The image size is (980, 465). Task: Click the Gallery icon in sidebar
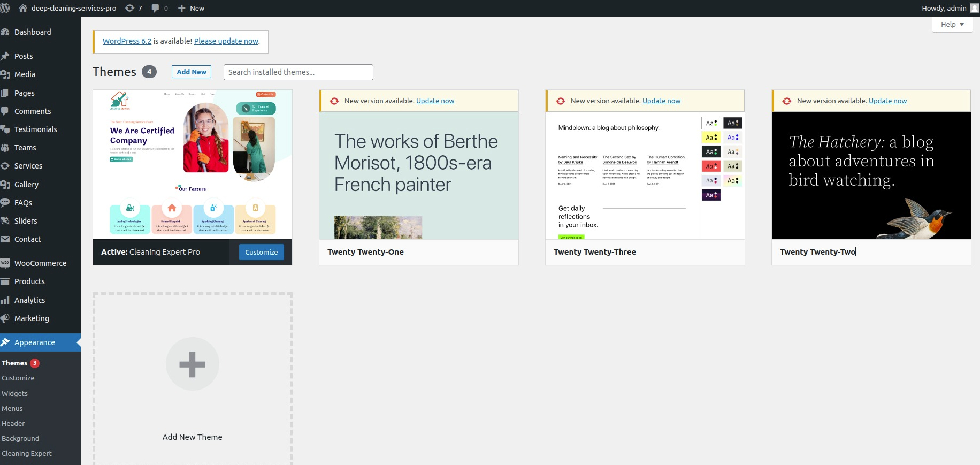tap(5, 185)
